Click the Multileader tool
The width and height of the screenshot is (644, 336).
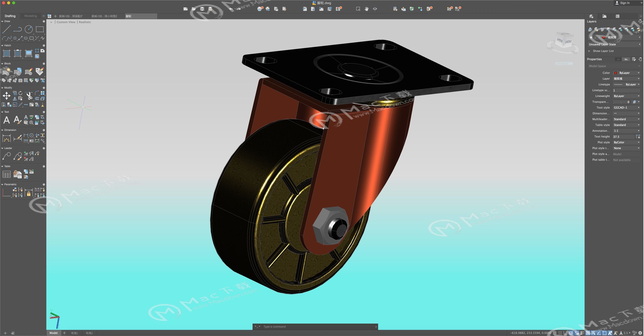[6, 156]
